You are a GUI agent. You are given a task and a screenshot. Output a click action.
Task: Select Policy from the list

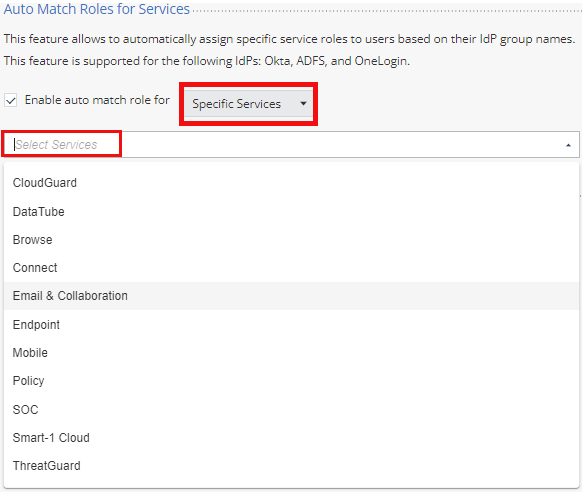[291, 381]
